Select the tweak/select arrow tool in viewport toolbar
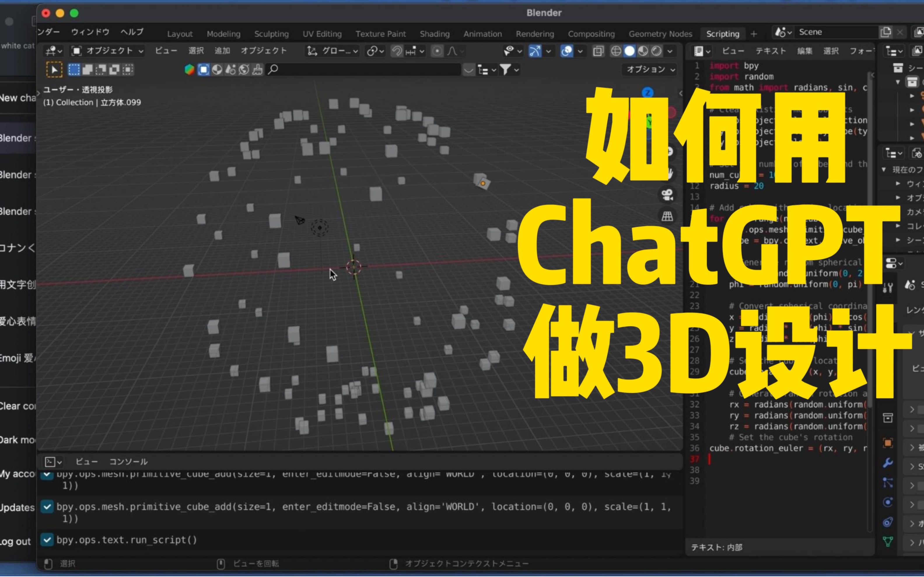 (55, 69)
